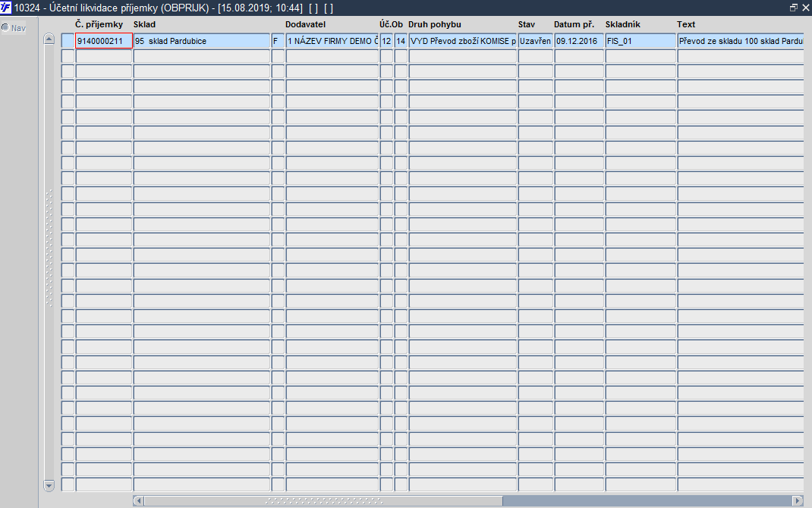Click the horizontal scrollbar thumb

[x=323, y=500]
